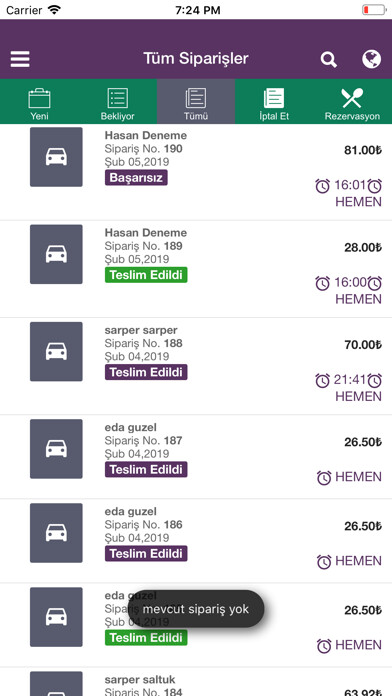Select the Bekliyor tab
This screenshot has width=392, height=696.
pos(118,102)
